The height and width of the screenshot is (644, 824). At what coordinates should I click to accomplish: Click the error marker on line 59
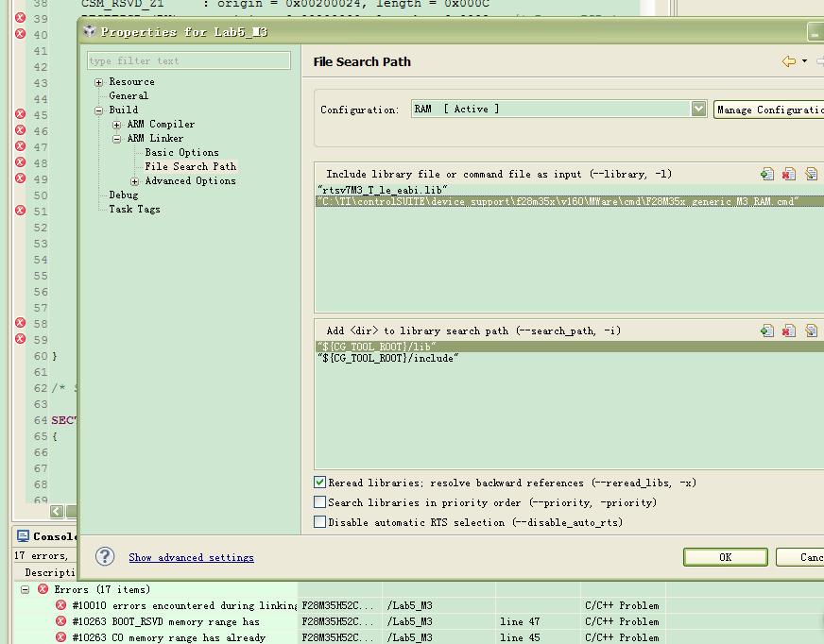click(20, 339)
